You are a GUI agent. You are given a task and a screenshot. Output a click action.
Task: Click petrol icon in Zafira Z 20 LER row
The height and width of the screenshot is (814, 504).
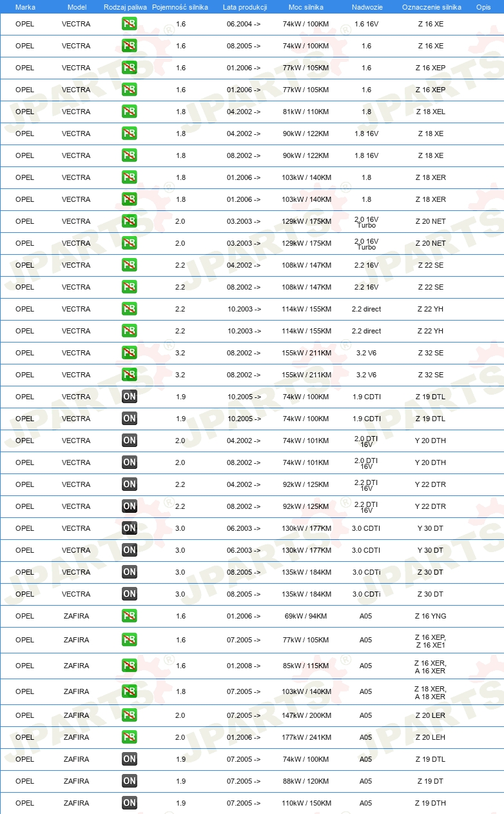pos(130,715)
